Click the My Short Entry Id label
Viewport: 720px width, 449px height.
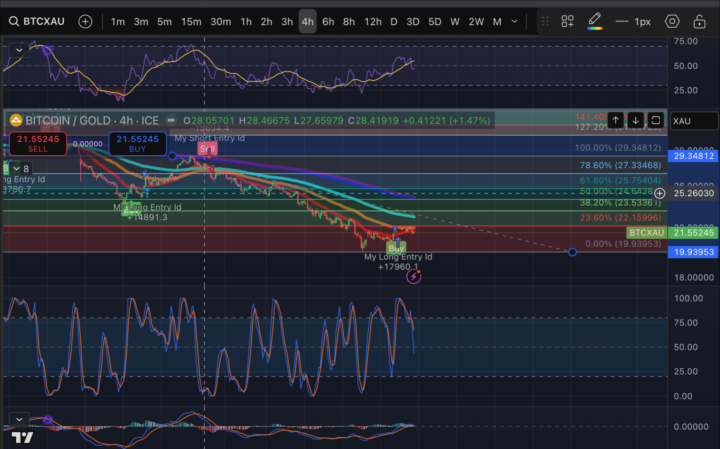[209, 138]
